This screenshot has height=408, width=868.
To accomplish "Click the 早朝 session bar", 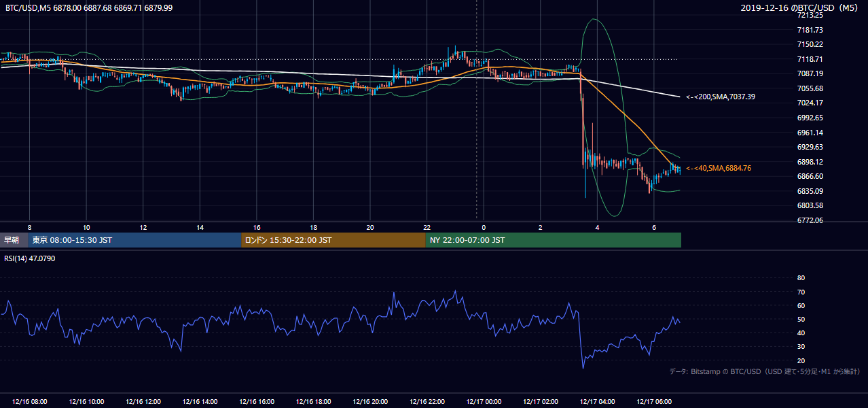I will pos(13,240).
